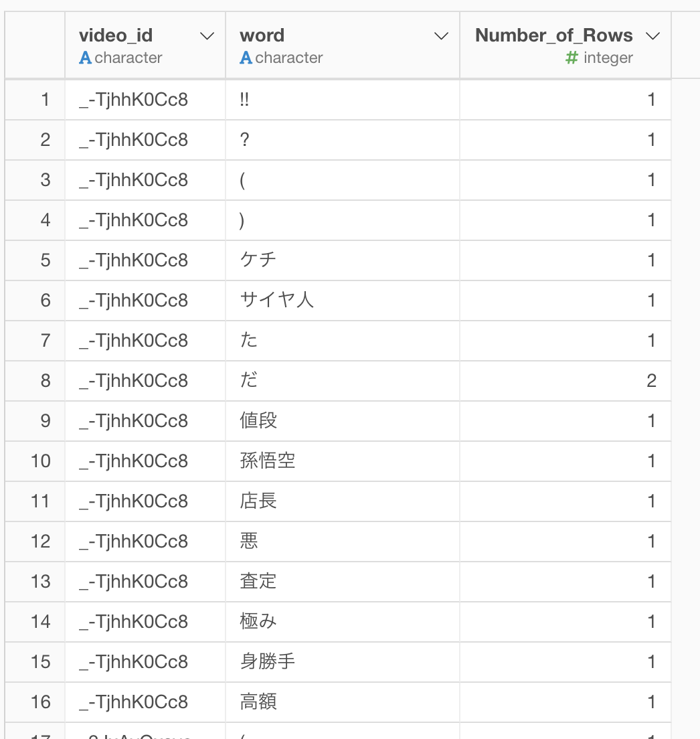Click the cell containing 身勝手
Screen dimensions: 700x739
(343, 662)
